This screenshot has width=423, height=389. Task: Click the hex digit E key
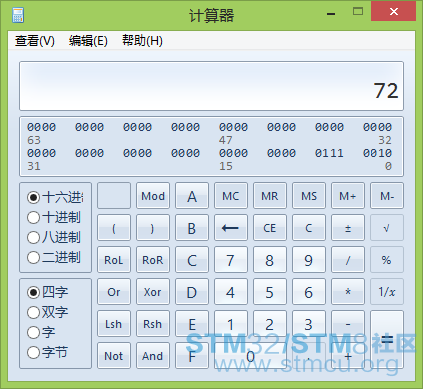coord(192,324)
